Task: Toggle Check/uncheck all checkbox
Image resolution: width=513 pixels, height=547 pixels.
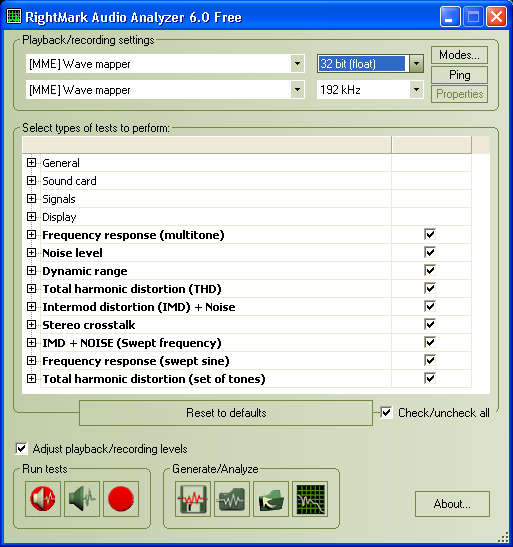Action: (386, 413)
